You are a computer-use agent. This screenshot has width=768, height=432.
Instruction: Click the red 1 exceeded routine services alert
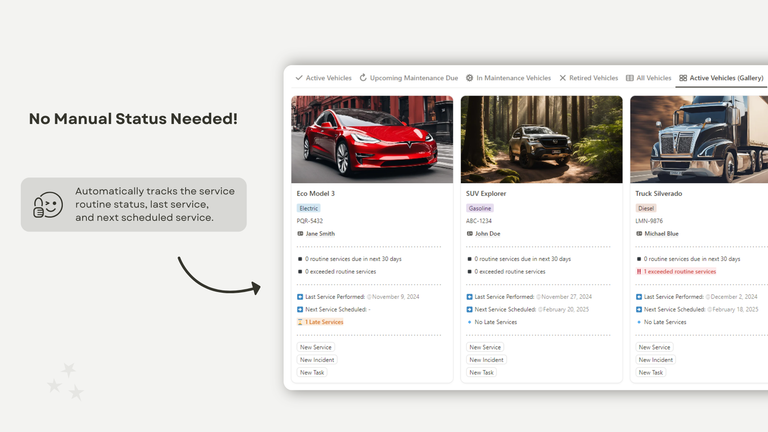point(677,271)
